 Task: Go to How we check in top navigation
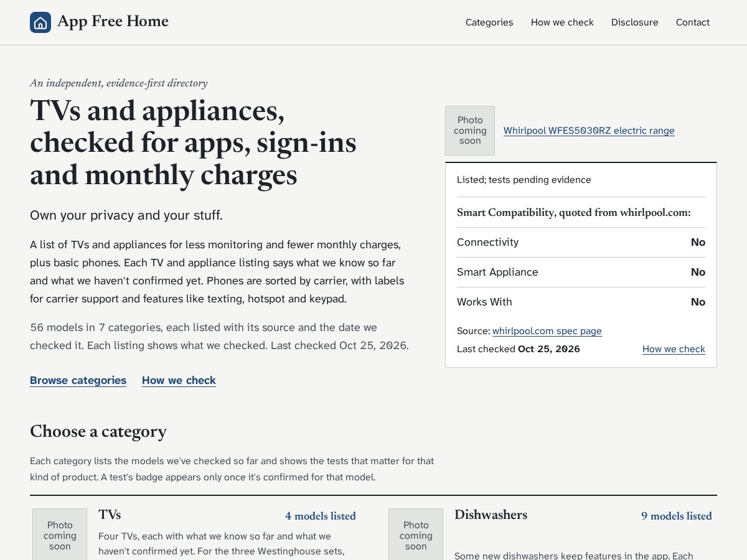562,22
